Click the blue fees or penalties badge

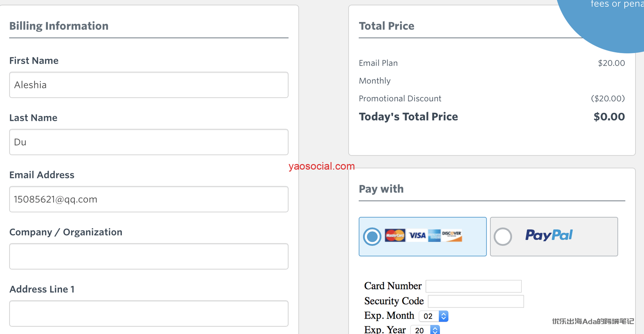604,20
